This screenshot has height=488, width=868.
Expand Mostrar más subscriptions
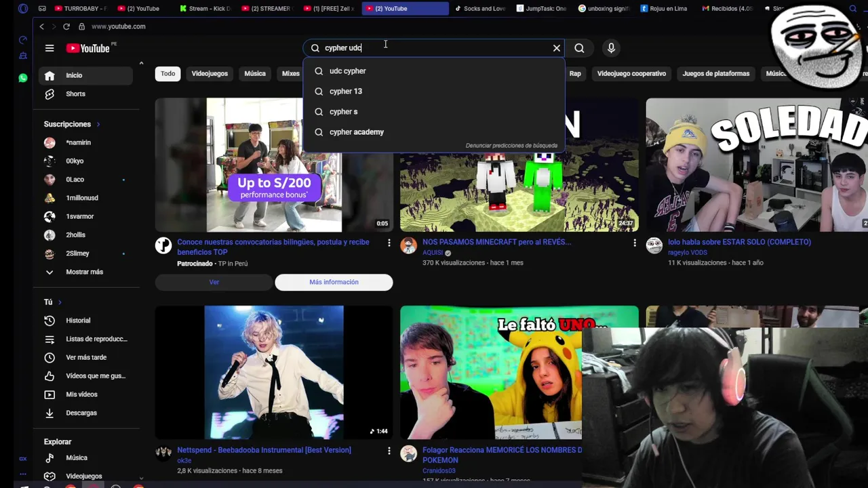pyautogui.click(x=84, y=272)
